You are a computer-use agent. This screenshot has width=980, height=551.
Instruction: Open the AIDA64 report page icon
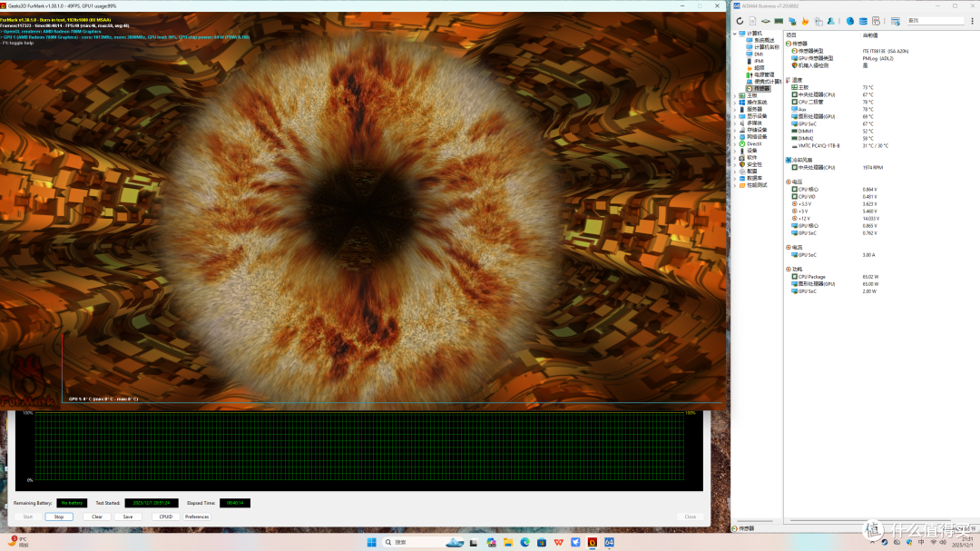click(753, 21)
